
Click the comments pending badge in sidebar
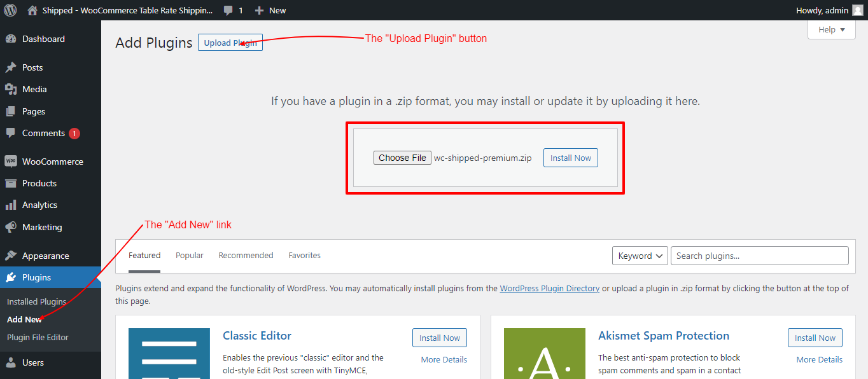tap(74, 134)
